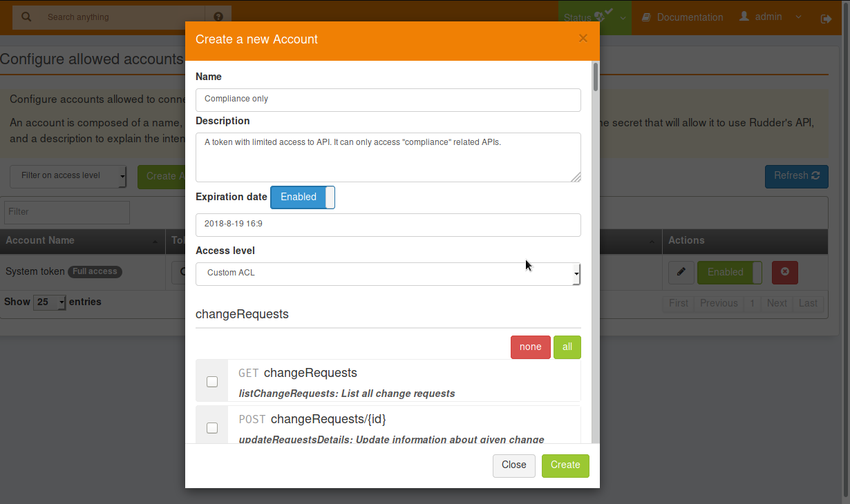850x504 pixels.
Task: Click the none button for changeRequests
Action: [x=530, y=347]
